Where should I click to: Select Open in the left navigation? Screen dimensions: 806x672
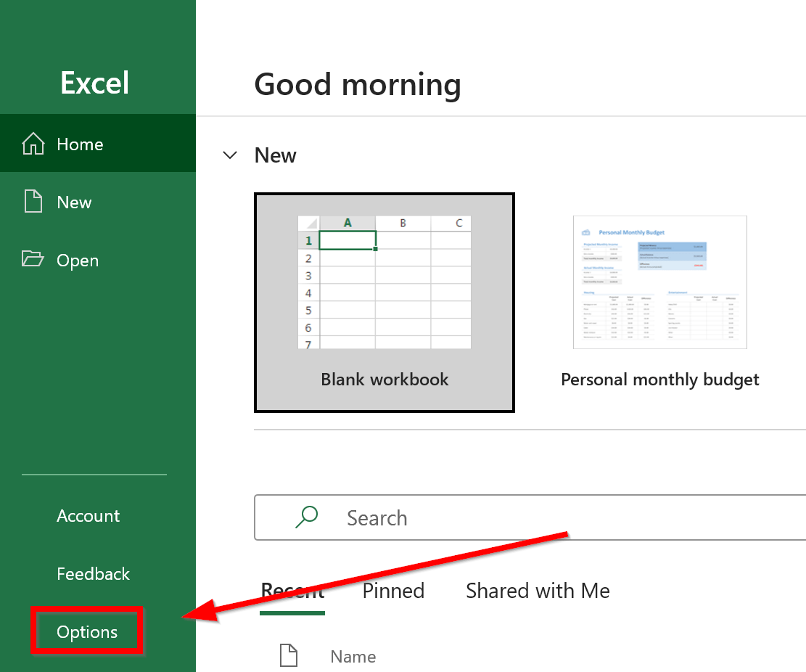pos(78,260)
